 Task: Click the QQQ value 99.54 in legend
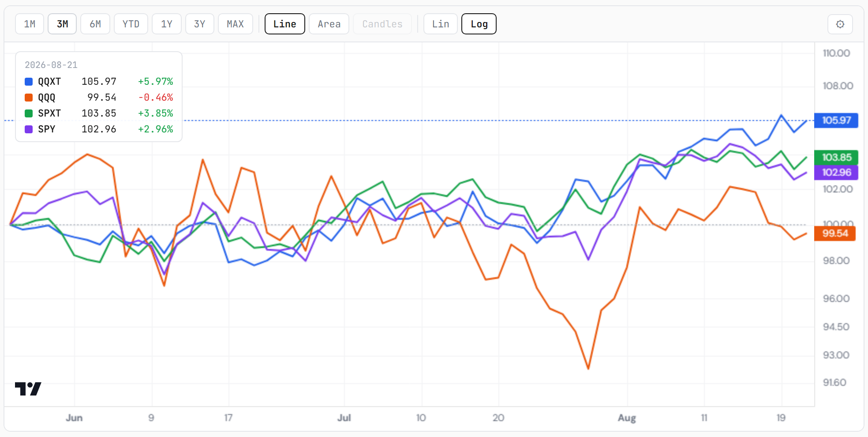click(102, 98)
